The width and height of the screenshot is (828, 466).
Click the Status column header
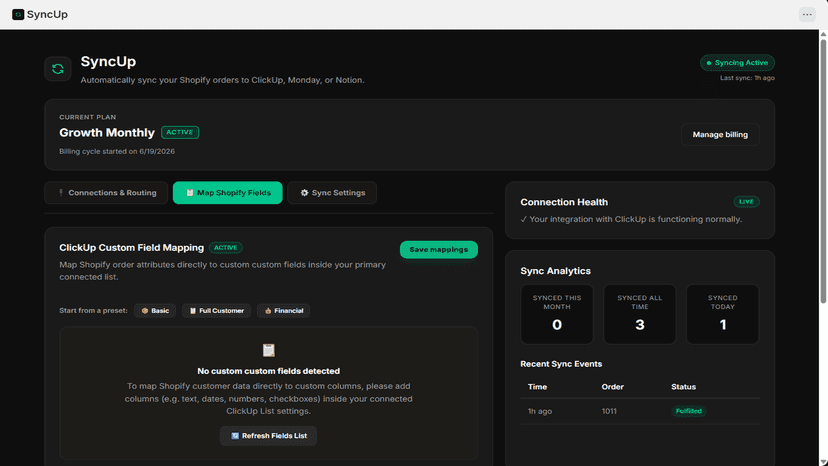tap(683, 387)
